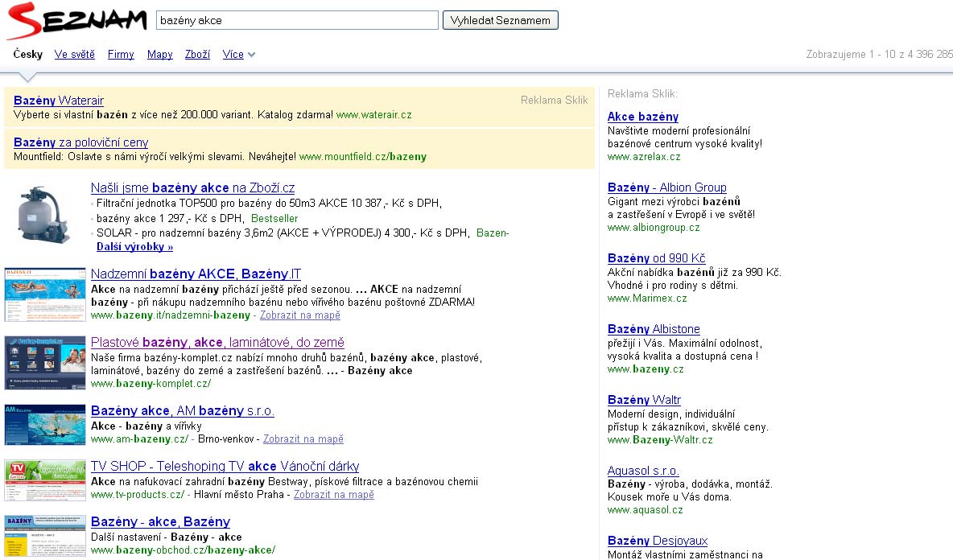The width and height of the screenshot is (953, 560).
Task: Open 'Nadzemní bazény AKCE, Bazény.IT' result
Action: [196, 274]
